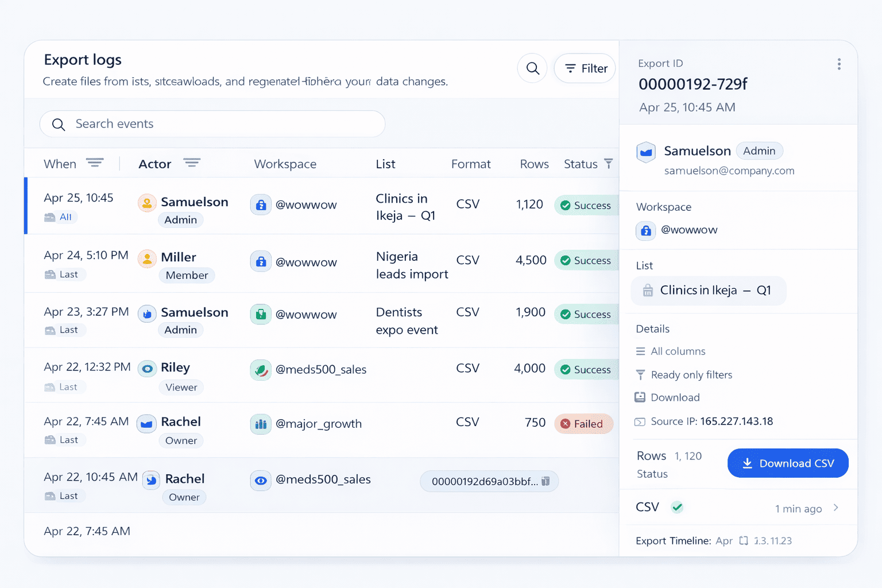Click the copy icon next to export ID chip

click(546, 481)
